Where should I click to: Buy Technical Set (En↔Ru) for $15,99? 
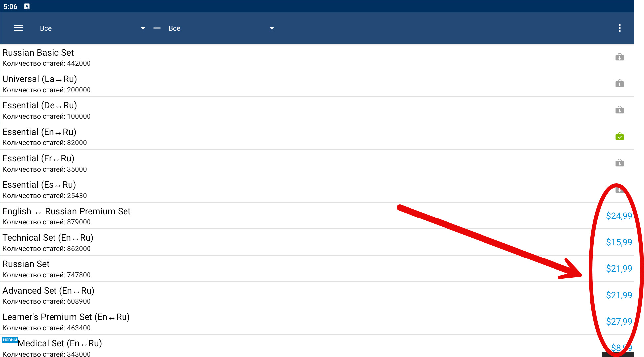click(619, 242)
